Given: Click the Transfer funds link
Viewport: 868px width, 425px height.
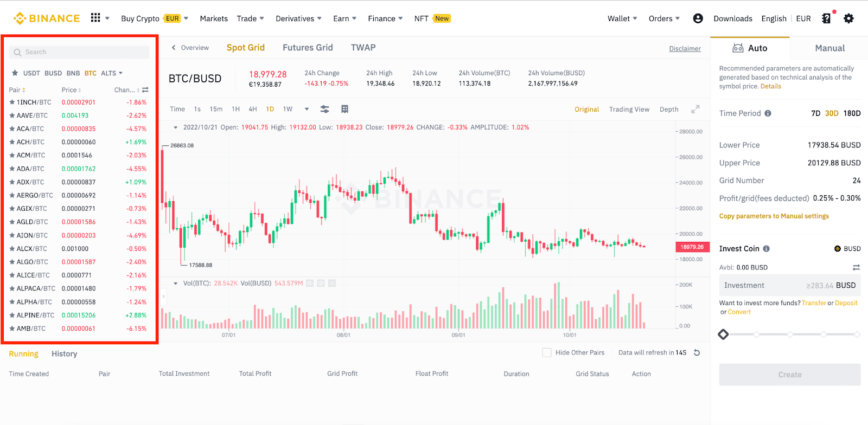Looking at the screenshot, I should (814, 303).
